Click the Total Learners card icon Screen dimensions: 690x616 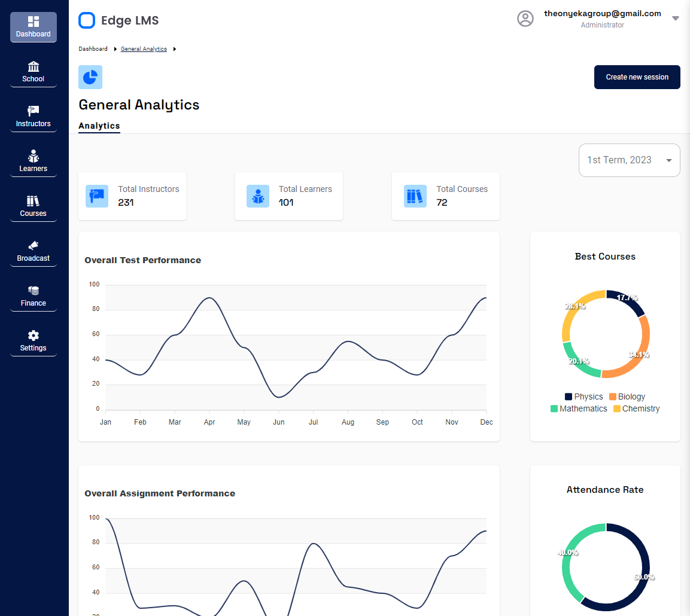(258, 196)
